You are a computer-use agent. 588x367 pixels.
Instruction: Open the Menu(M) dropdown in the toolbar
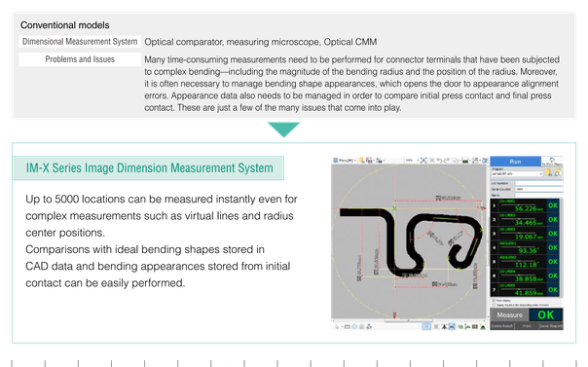(345, 161)
